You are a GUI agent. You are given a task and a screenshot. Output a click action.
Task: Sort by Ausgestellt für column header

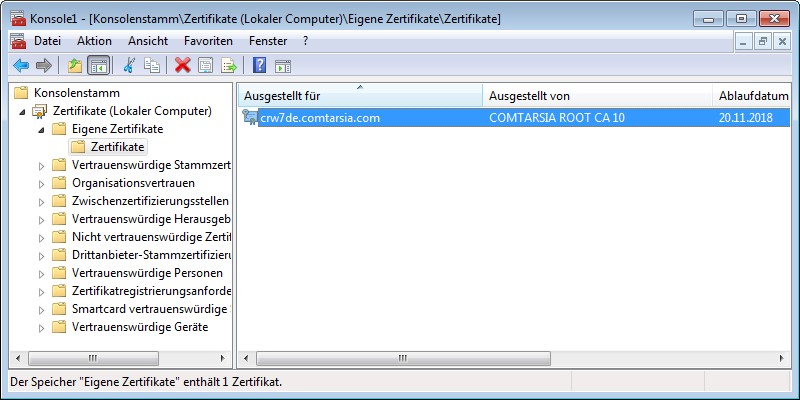point(360,95)
